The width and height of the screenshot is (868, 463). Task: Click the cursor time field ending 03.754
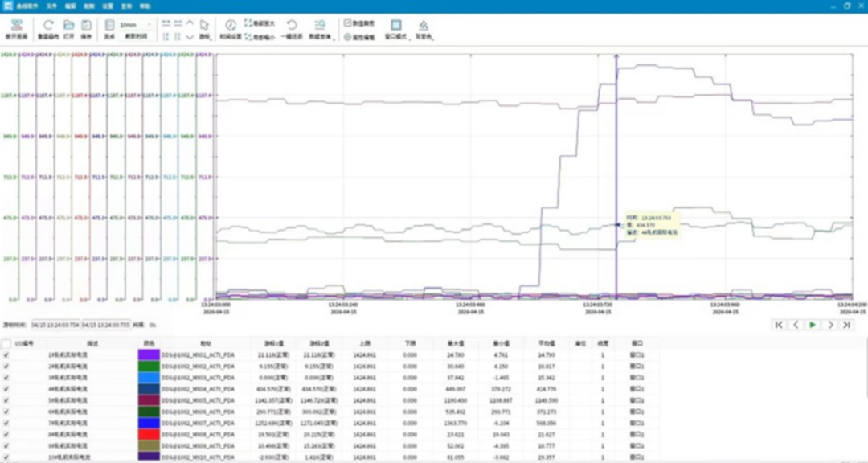[x=55, y=325]
